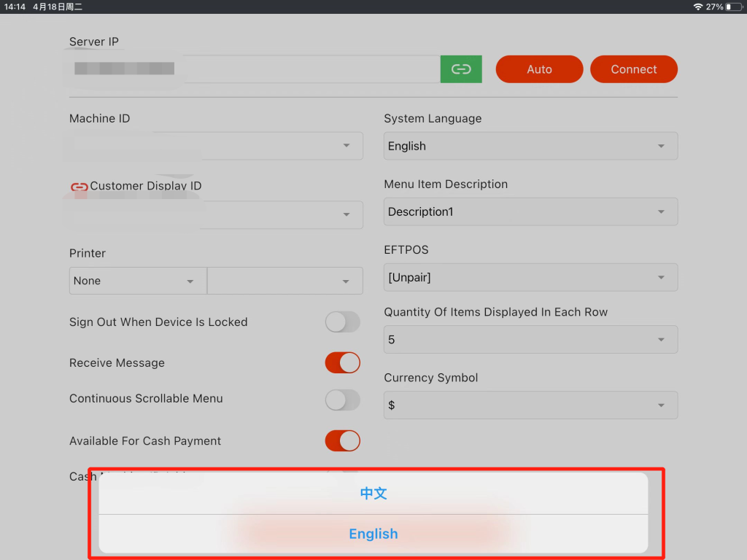
Task: Open the System Language dropdown
Action: click(x=530, y=146)
